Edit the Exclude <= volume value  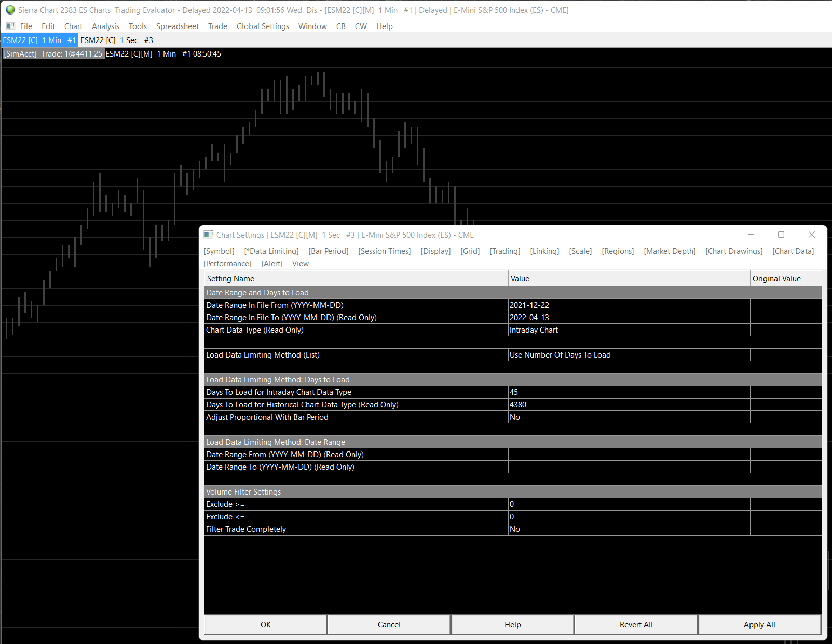629,517
